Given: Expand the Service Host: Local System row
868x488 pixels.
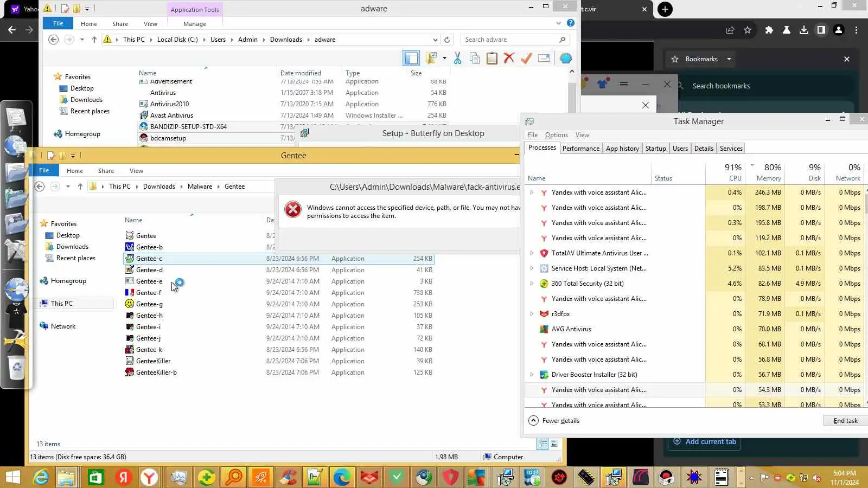Looking at the screenshot, I should click(x=532, y=268).
